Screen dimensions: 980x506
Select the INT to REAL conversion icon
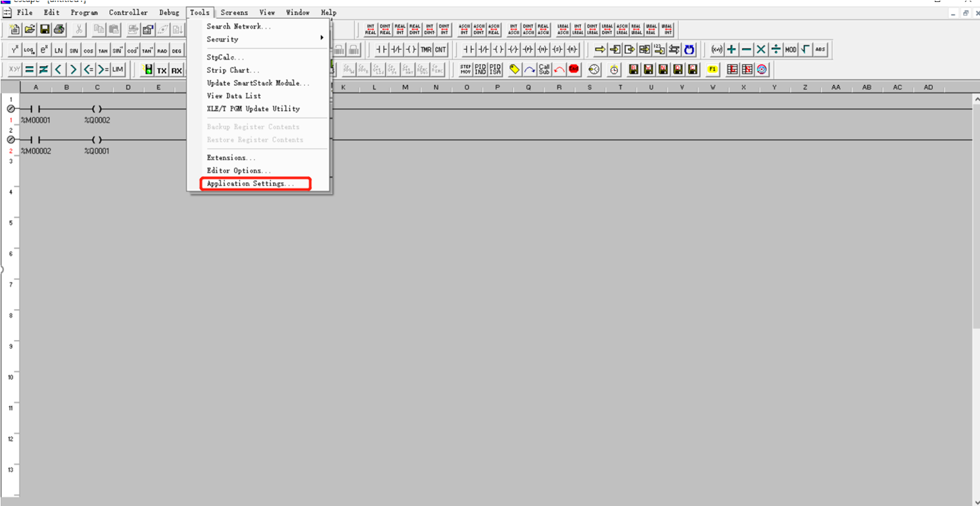tap(371, 29)
